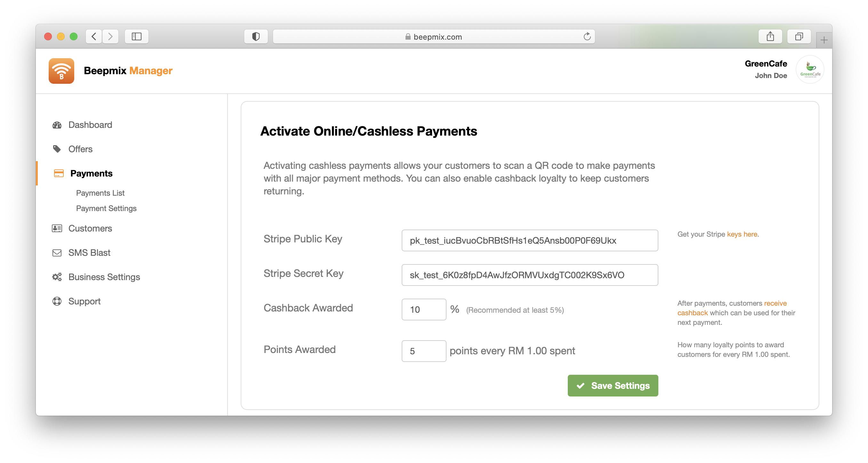This screenshot has width=868, height=463.
Task: Click the Dashboard gauge icon in sidebar
Action: coord(57,125)
